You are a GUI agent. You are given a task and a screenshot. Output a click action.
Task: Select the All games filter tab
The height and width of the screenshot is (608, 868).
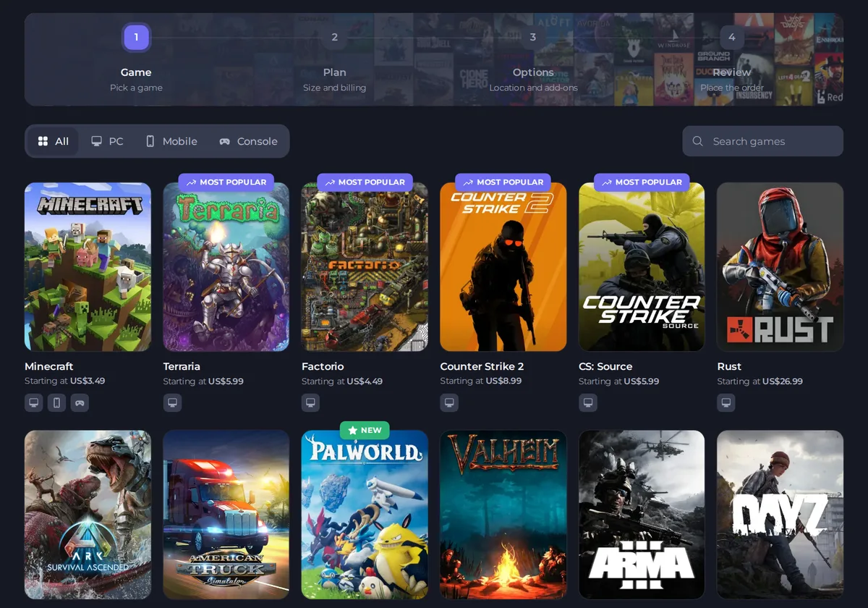(54, 141)
